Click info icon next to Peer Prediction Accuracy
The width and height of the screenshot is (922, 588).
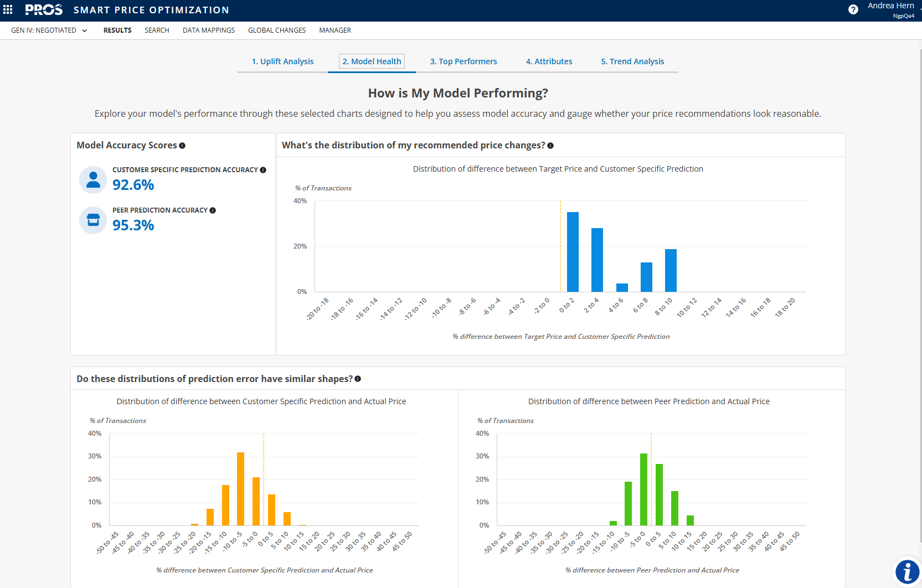point(213,210)
